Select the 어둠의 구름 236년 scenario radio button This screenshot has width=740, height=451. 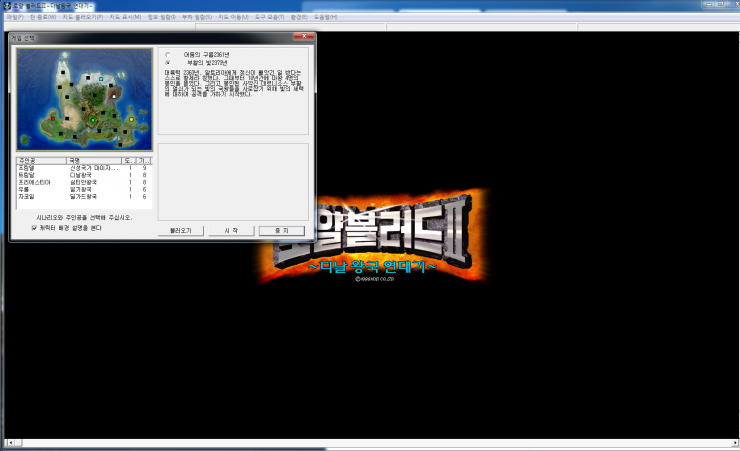coord(167,54)
